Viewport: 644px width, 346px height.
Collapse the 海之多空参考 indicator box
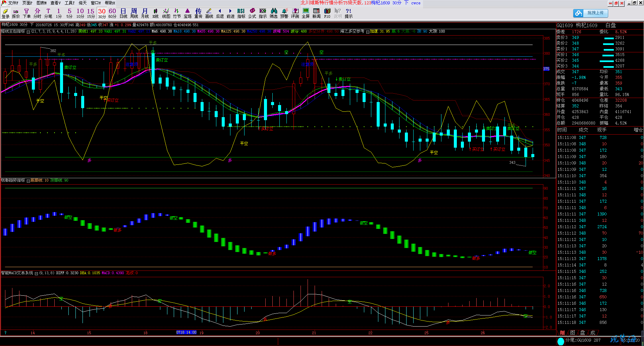(x=368, y=32)
